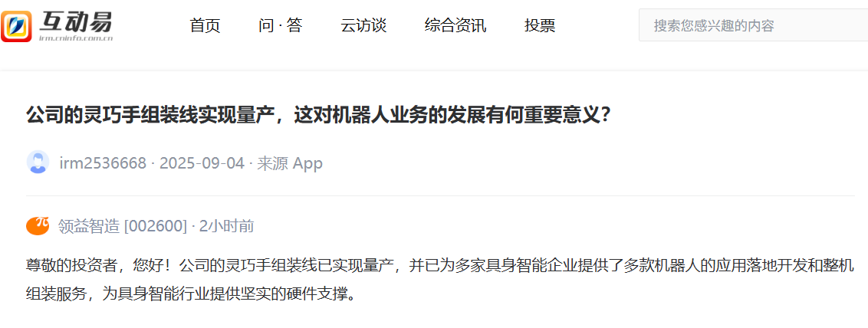This screenshot has width=868, height=328.
Task: Click second reply line starting with 组装服务
Action: coord(190,294)
